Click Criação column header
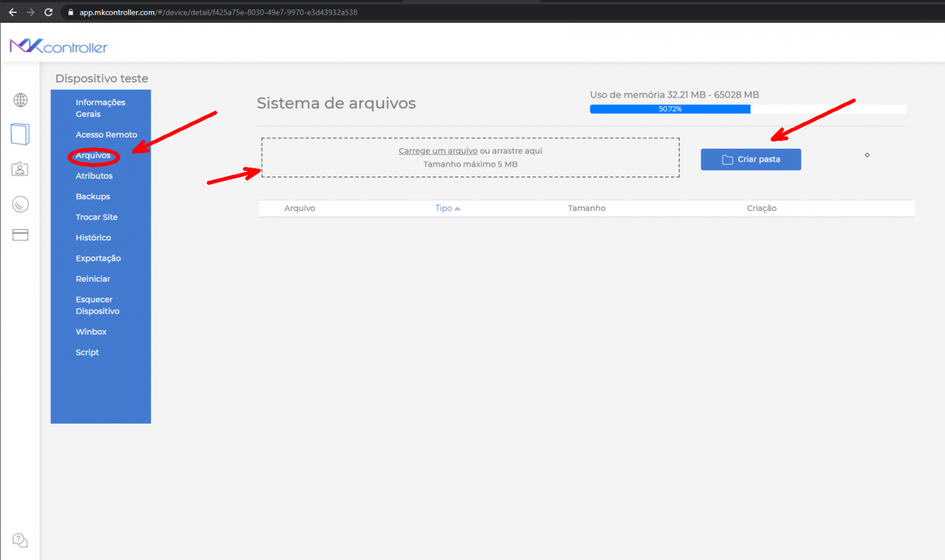The width and height of the screenshot is (945, 560). coord(761,208)
